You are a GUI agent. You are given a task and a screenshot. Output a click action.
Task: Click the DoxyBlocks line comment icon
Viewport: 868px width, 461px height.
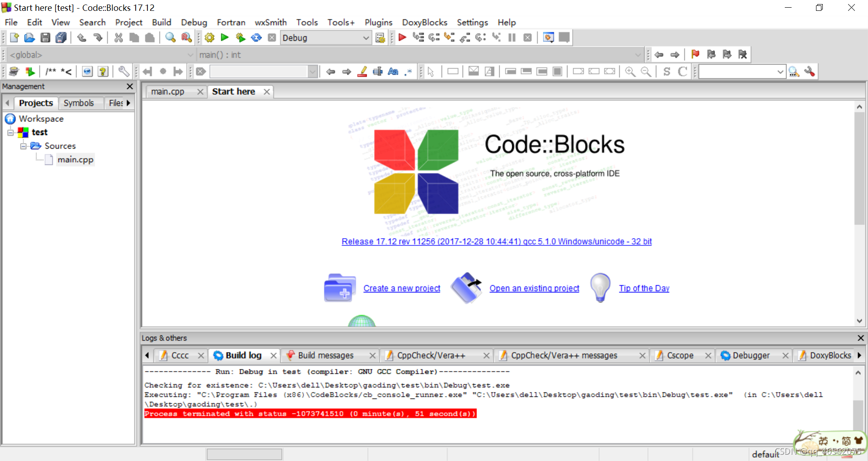(x=66, y=71)
